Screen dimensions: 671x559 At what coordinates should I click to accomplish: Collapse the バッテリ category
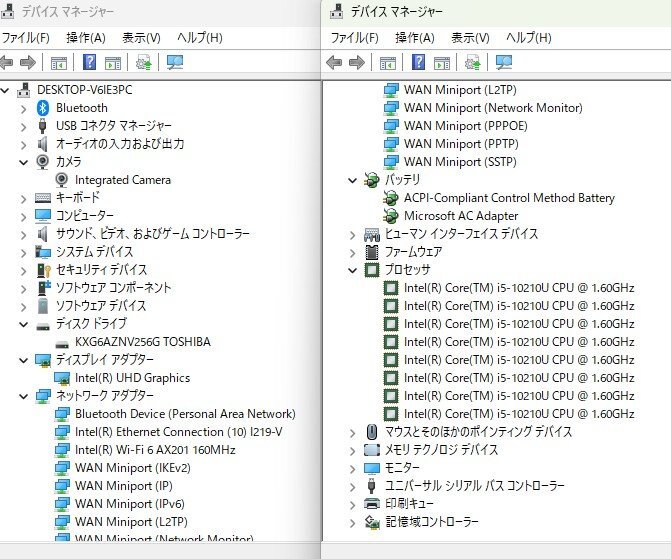[353, 180]
